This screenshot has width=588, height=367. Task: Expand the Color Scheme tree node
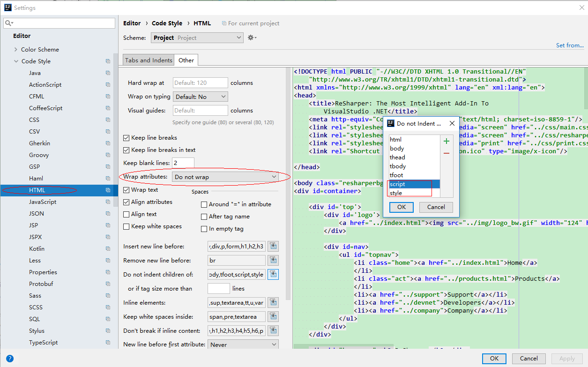[16, 50]
